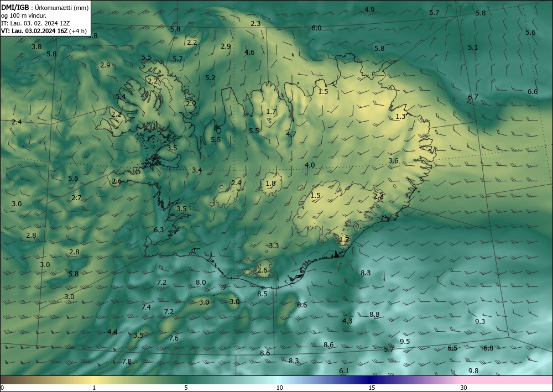
Task: Click the value 6.3 on the west coast
Action: 159,230
